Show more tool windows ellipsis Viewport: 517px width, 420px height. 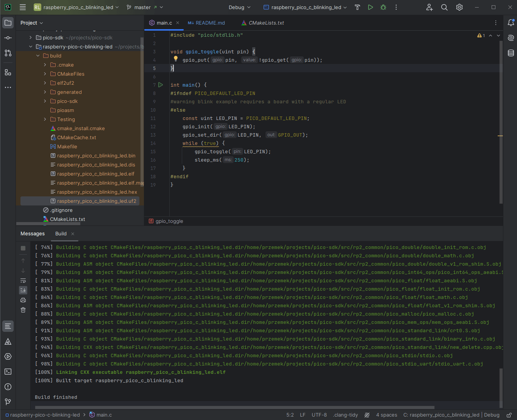[8, 87]
